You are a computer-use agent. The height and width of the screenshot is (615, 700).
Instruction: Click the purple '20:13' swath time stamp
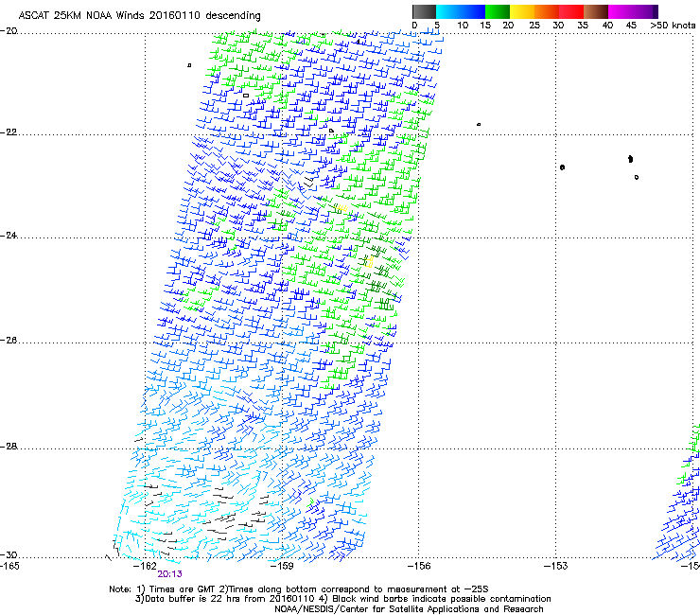click(169, 574)
